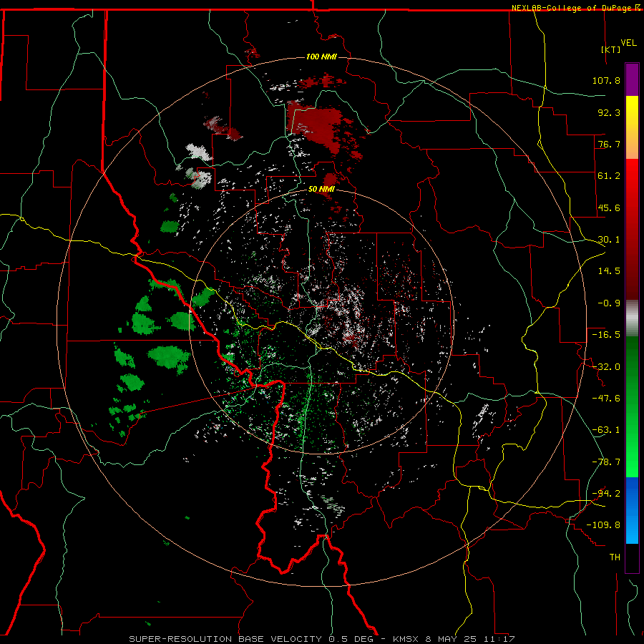Click the 50 NMI range ring label
Image resolution: width=644 pixels, height=644 pixels.
pyautogui.click(x=321, y=190)
